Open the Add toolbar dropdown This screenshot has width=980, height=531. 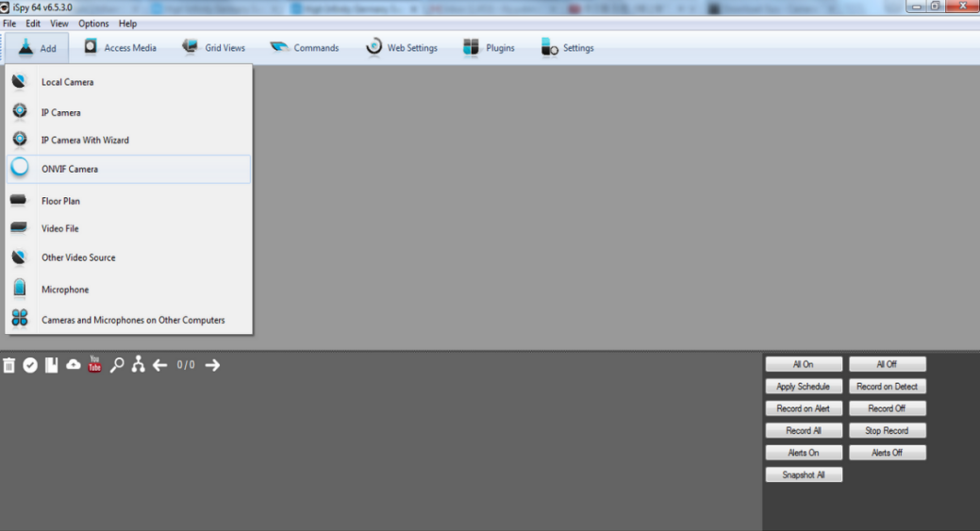pos(38,48)
